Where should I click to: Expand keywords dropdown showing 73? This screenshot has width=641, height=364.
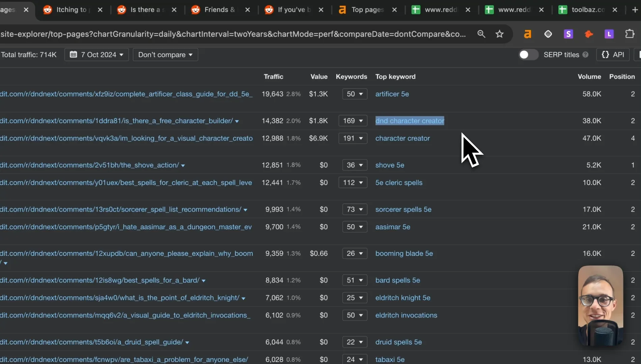[x=355, y=209]
